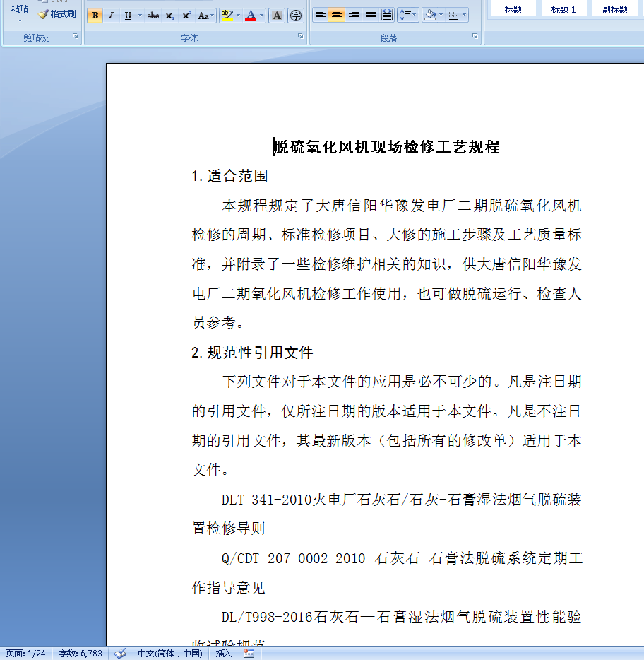The width and height of the screenshot is (644, 660).
Task: Apply superscript formatting
Action: 186,15
